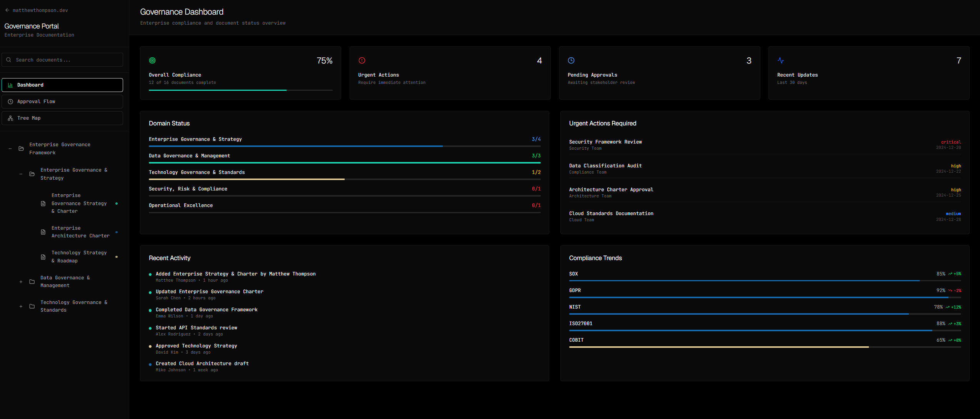Click the Overall Compliance progress bar
Image resolution: width=980 pixels, height=419 pixels.
241,90
